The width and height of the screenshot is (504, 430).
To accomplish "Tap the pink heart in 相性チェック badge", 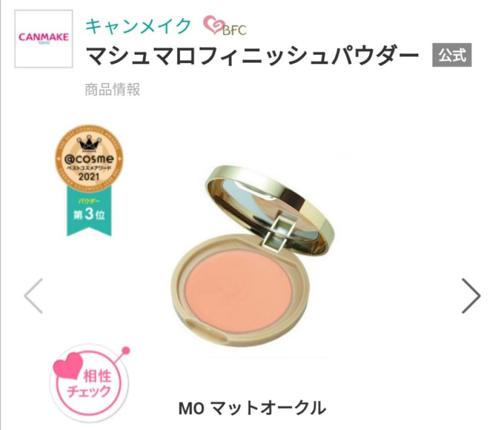I will [x=67, y=365].
